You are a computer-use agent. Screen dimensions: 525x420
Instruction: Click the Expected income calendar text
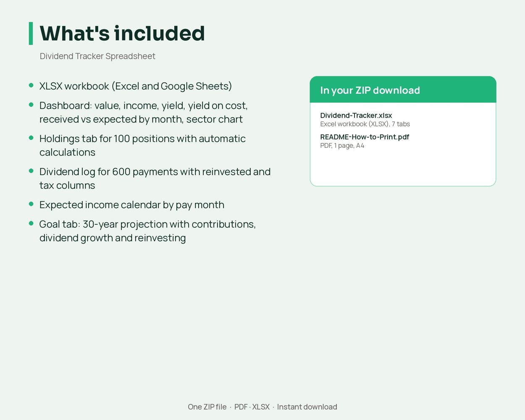(132, 205)
